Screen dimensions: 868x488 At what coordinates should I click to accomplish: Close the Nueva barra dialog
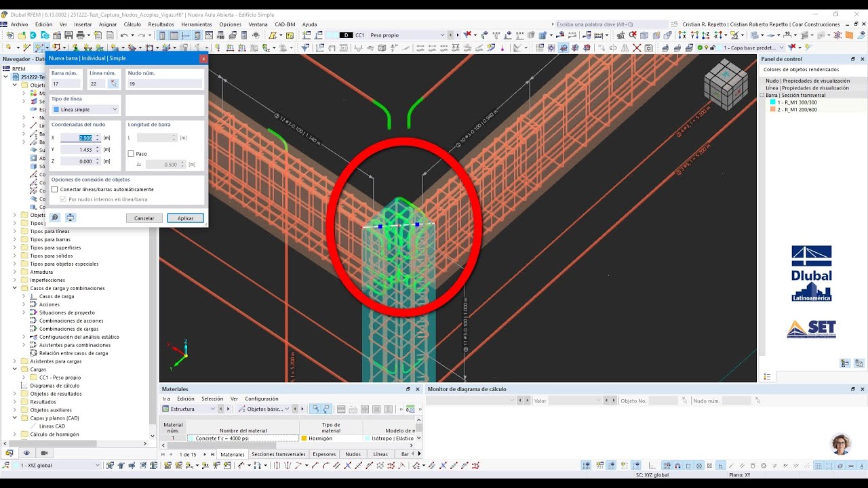pyautogui.click(x=203, y=58)
